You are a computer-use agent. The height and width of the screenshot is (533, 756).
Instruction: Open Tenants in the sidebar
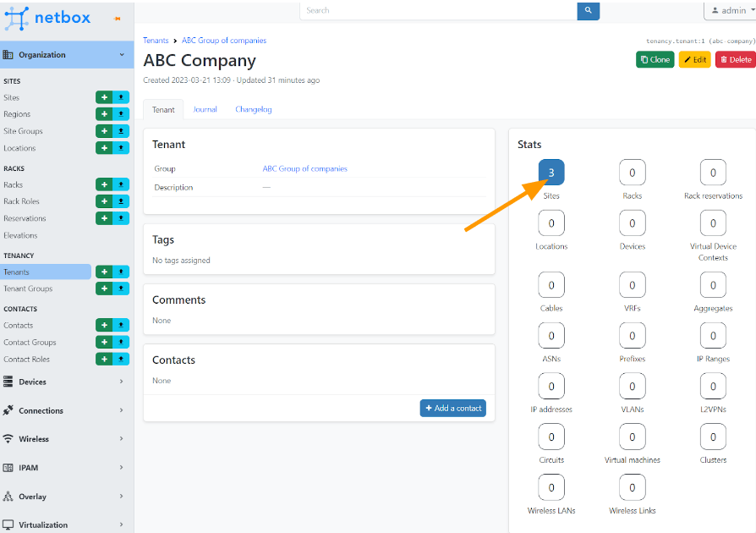[x=46, y=272]
